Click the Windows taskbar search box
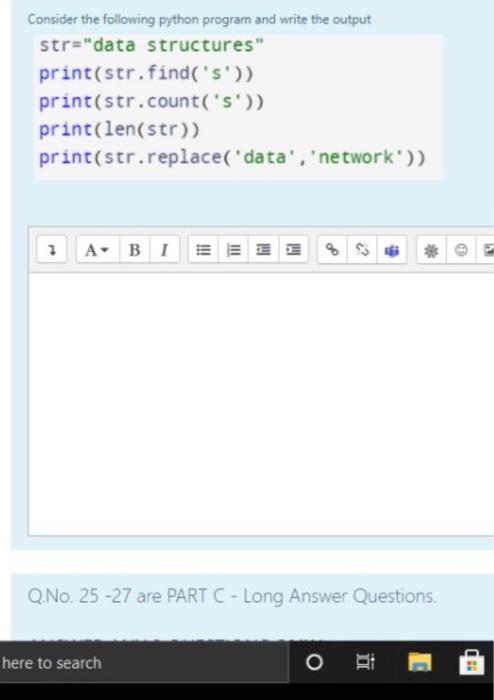 (x=144, y=662)
